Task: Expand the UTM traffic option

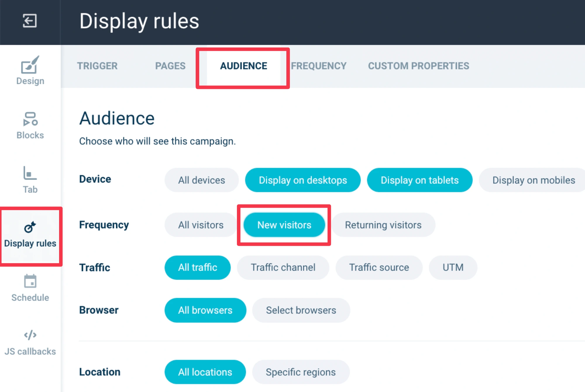Action: pyautogui.click(x=453, y=267)
